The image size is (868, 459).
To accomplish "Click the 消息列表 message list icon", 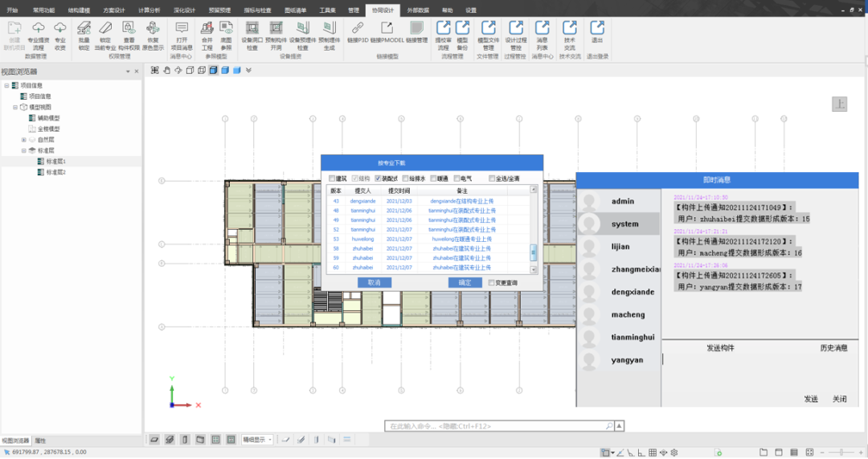I will 542,35.
